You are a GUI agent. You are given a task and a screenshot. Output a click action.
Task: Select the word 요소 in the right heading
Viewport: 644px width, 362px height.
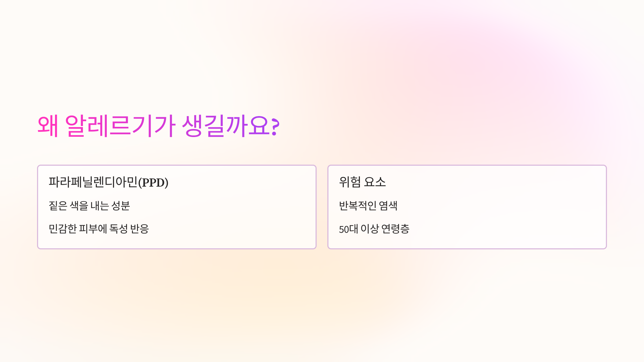coord(375,182)
